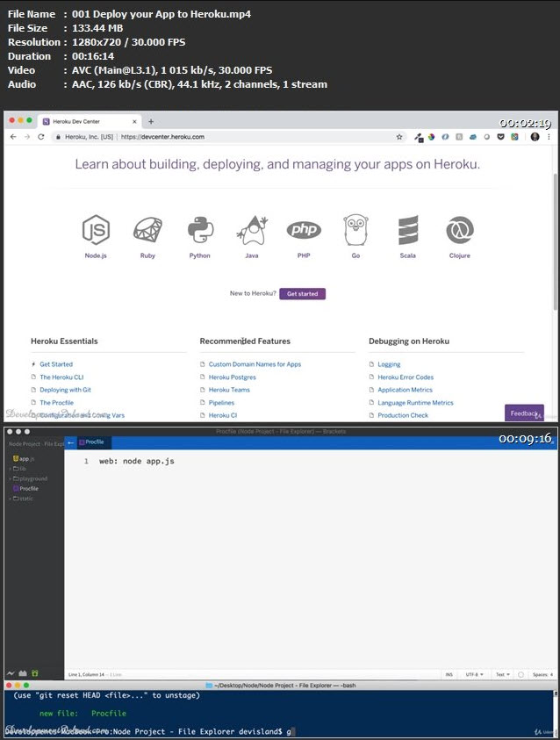Toggle INS insert mode in Brackets status bar

point(449,675)
